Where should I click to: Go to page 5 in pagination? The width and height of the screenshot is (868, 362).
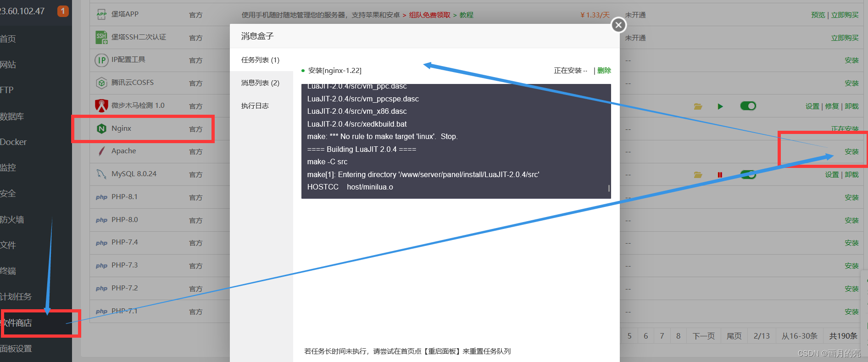629,336
